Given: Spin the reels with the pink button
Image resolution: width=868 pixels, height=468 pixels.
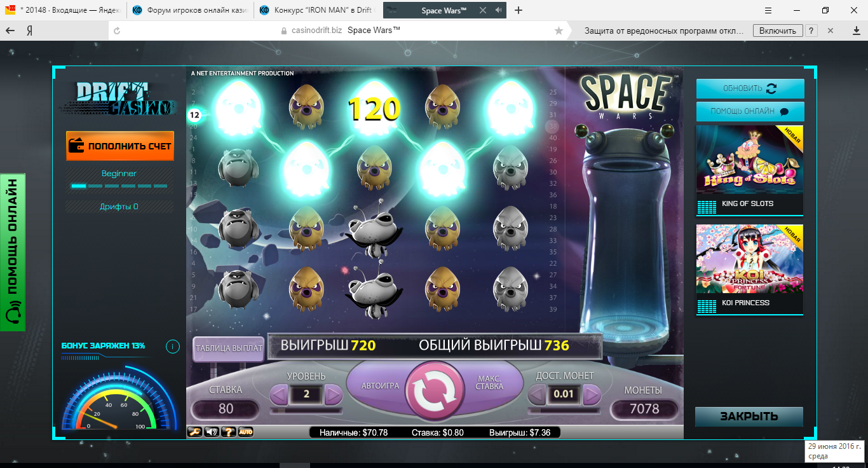Looking at the screenshot, I should tap(435, 392).
